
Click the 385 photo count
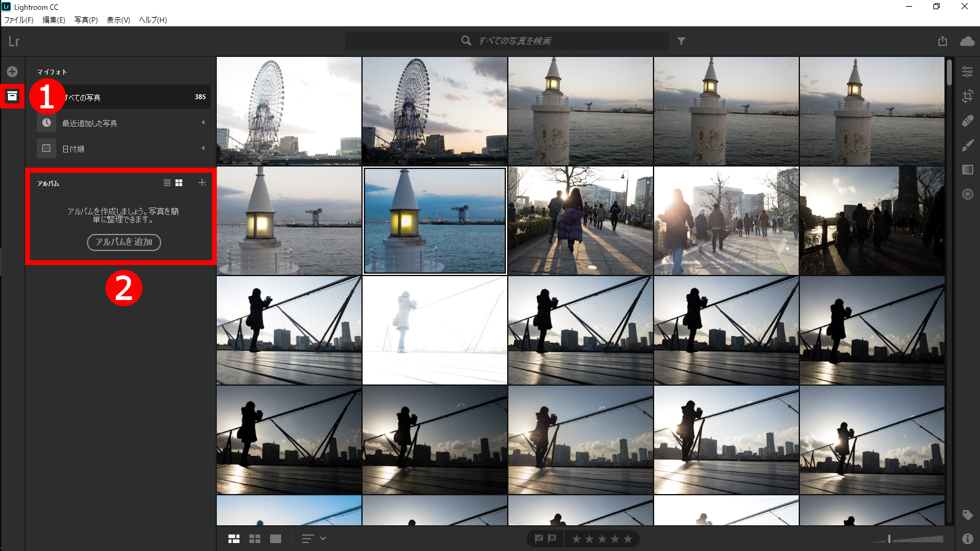click(x=200, y=97)
